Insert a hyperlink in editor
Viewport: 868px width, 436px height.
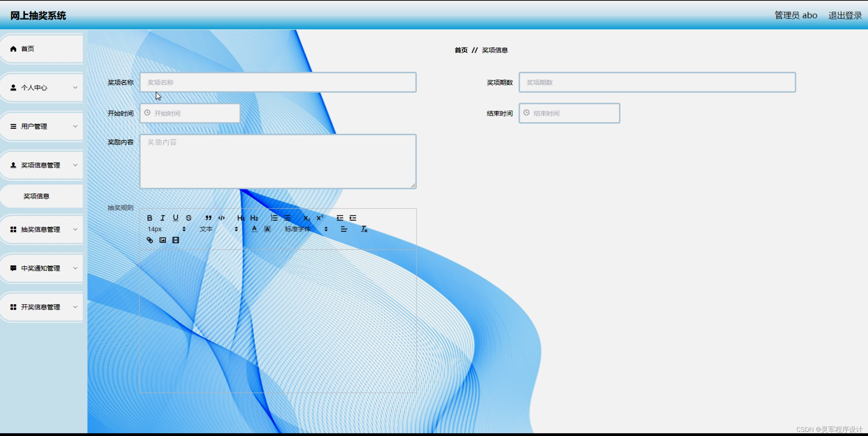[149, 240]
